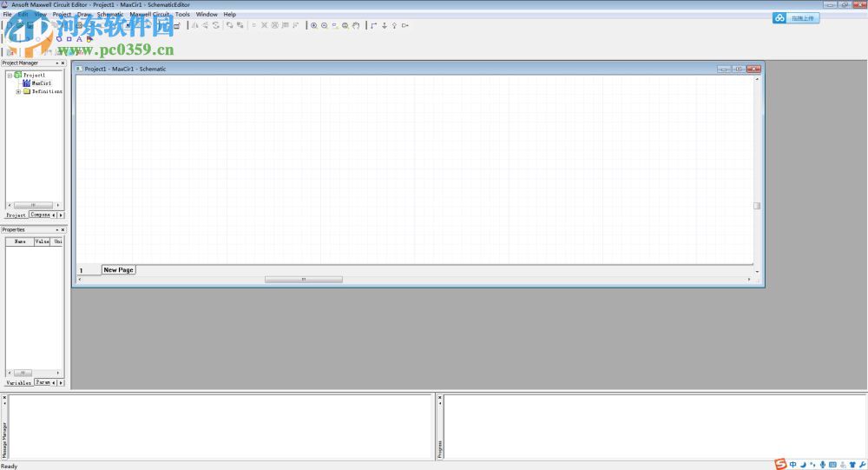The image size is (868, 470).
Task: Click the New Page tab
Action: pos(118,270)
